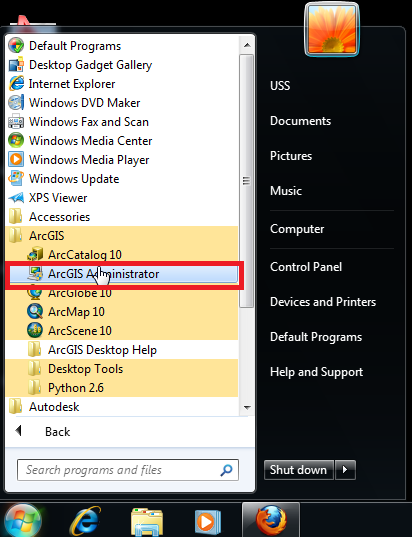Image resolution: width=412 pixels, height=537 pixels.
Task: Open Documents from the right pane
Action: point(300,121)
